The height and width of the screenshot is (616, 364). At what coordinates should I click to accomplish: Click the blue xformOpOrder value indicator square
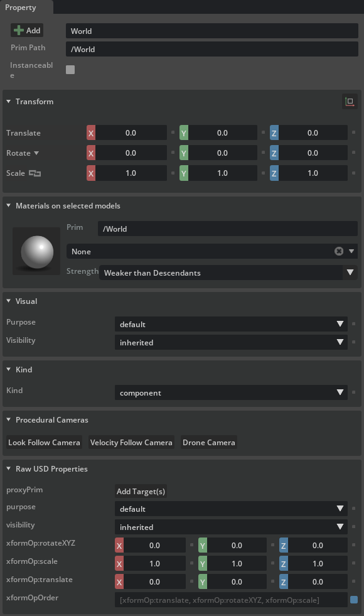[x=354, y=600]
